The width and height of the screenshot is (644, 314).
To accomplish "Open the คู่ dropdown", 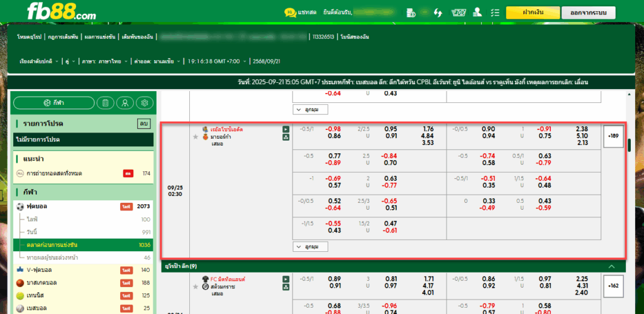I will pos(70,62).
